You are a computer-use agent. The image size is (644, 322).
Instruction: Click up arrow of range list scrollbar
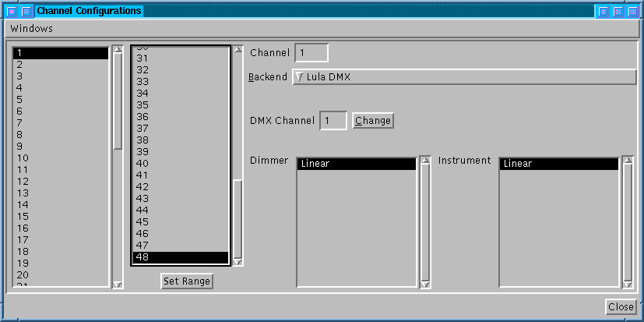(x=238, y=52)
